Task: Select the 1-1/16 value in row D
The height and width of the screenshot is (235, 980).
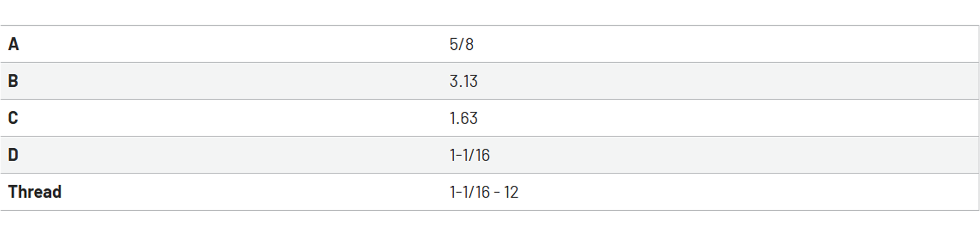Action: click(470, 155)
